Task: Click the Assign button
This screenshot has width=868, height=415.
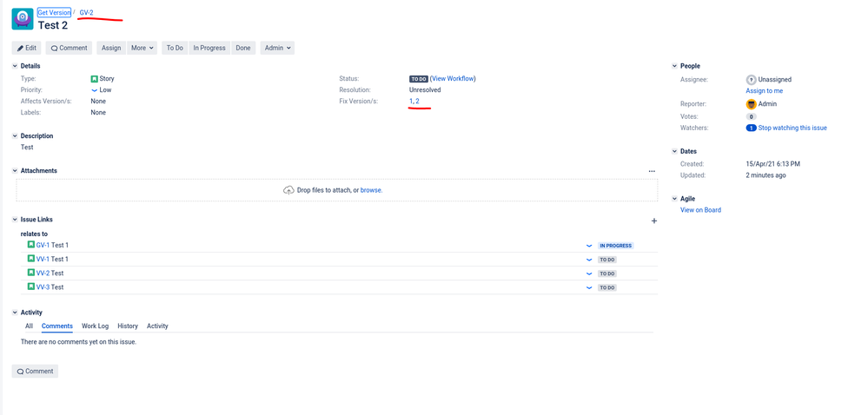Action: coord(111,48)
